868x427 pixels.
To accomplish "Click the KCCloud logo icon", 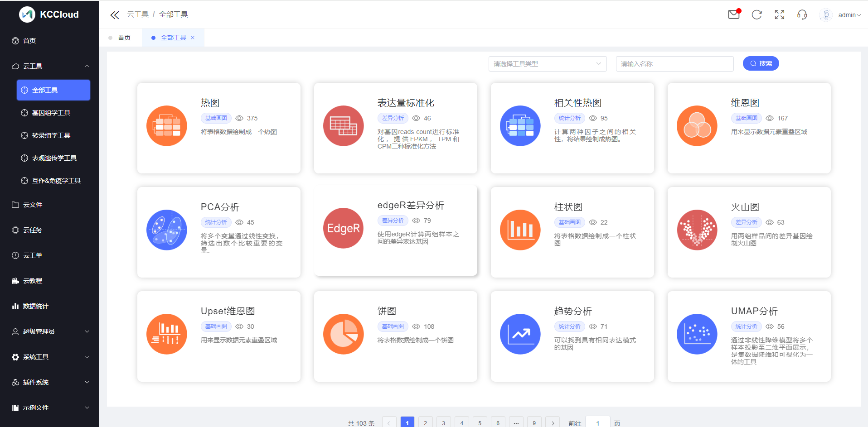I will 27,14.
